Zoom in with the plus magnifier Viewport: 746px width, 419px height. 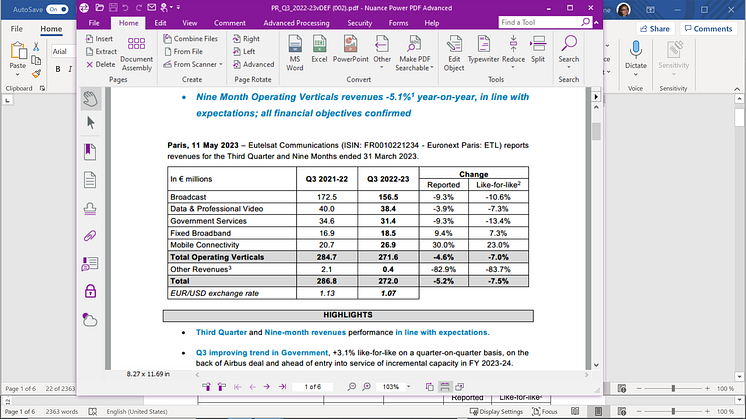click(366, 387)
